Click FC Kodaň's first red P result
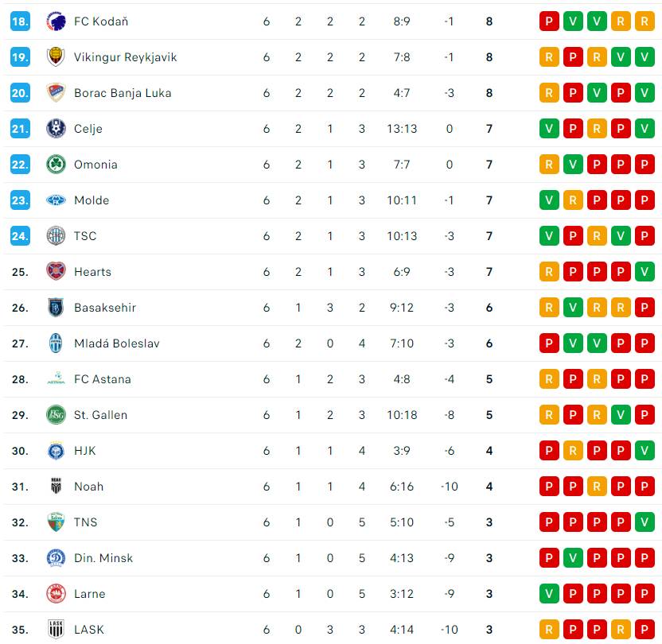Image resolution: width=662 pixels, height=644 pixels. (x=549, y=21)
